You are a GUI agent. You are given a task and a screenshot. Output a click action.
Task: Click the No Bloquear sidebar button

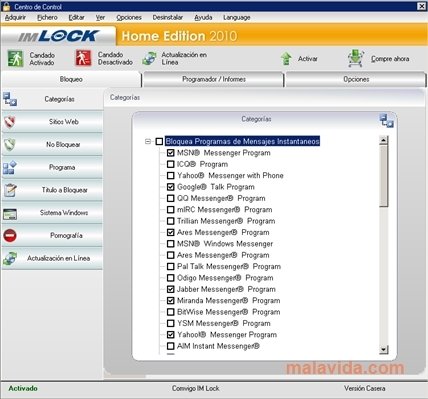52,145
